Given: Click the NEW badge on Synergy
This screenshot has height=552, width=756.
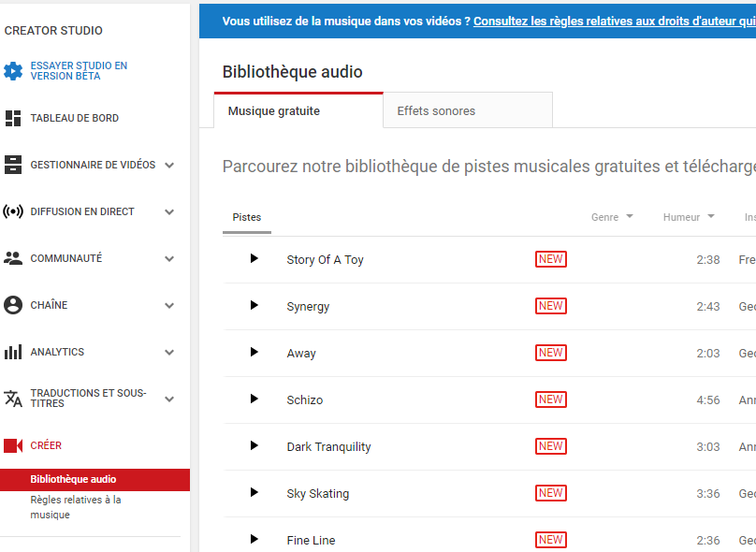Looking at the screenshot, I should tap(550, 306).
